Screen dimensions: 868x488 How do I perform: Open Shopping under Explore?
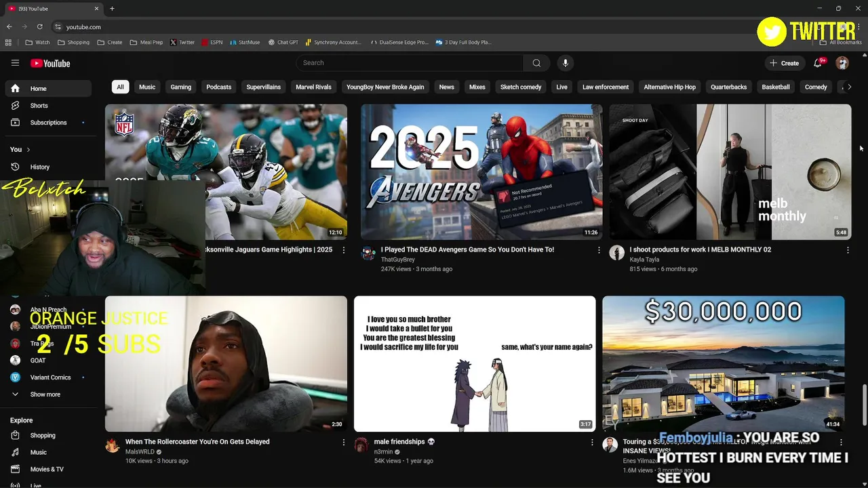pos(47,436)
